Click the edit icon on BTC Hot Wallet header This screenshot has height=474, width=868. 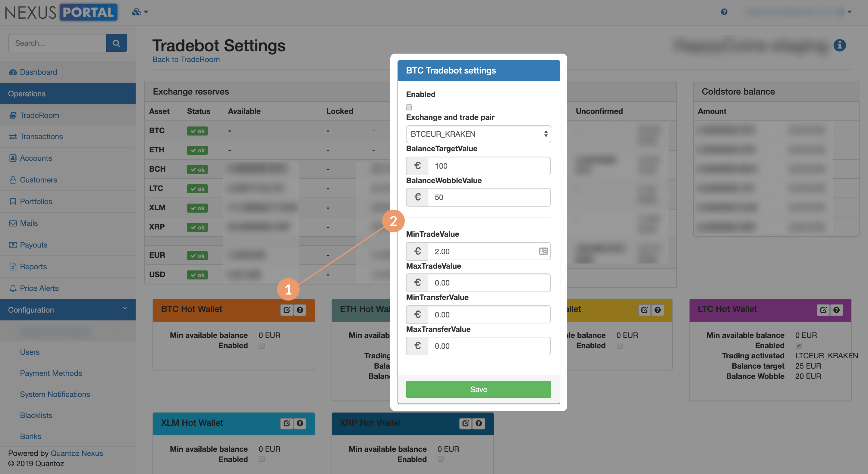(287, 310)
